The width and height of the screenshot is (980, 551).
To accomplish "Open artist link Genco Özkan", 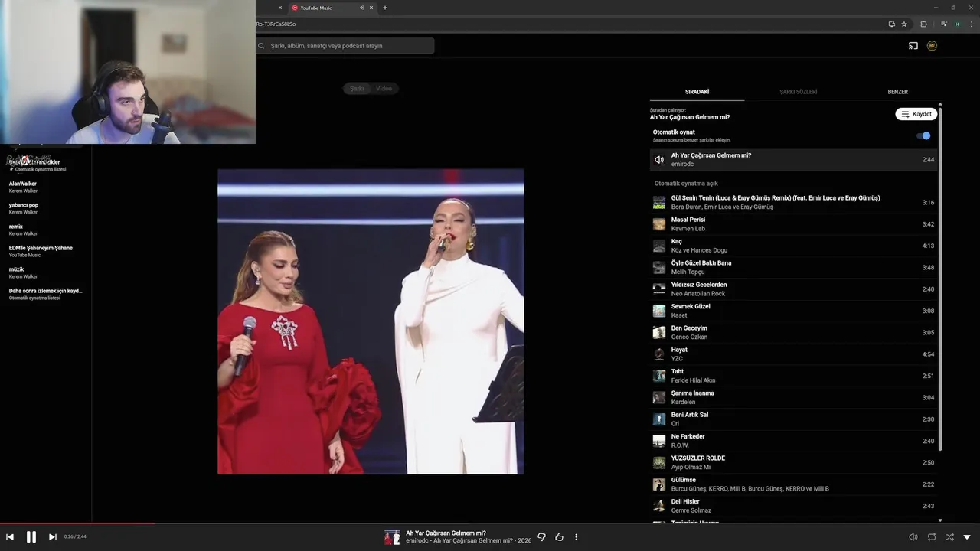I will [x=689, y=337].
